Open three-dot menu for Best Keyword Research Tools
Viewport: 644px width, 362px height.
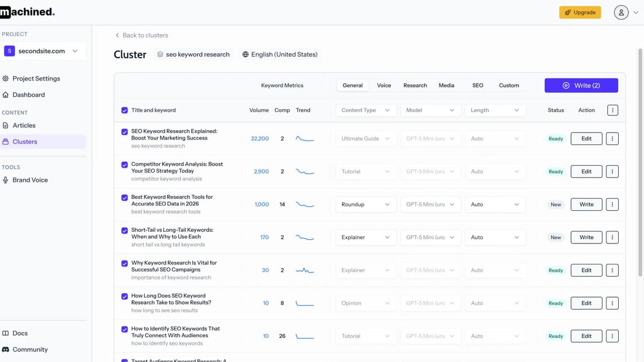tap(612, 204)
